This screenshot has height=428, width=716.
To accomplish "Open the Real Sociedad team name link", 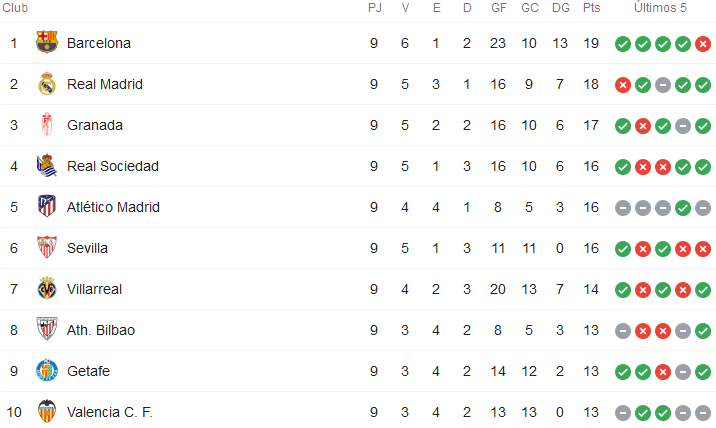I will click(x=113, y=166).
